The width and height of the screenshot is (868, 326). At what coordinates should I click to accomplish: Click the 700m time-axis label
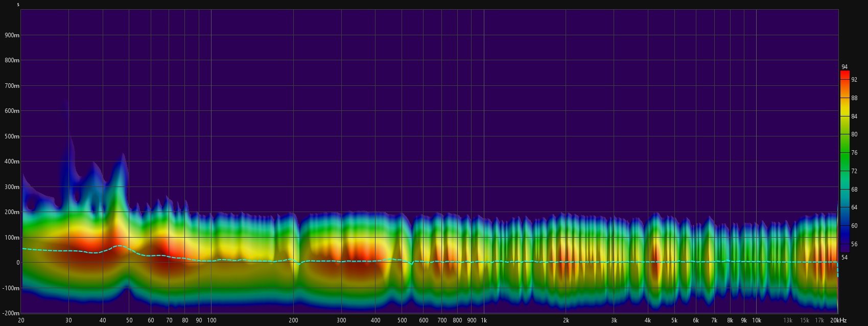point(12,86)
